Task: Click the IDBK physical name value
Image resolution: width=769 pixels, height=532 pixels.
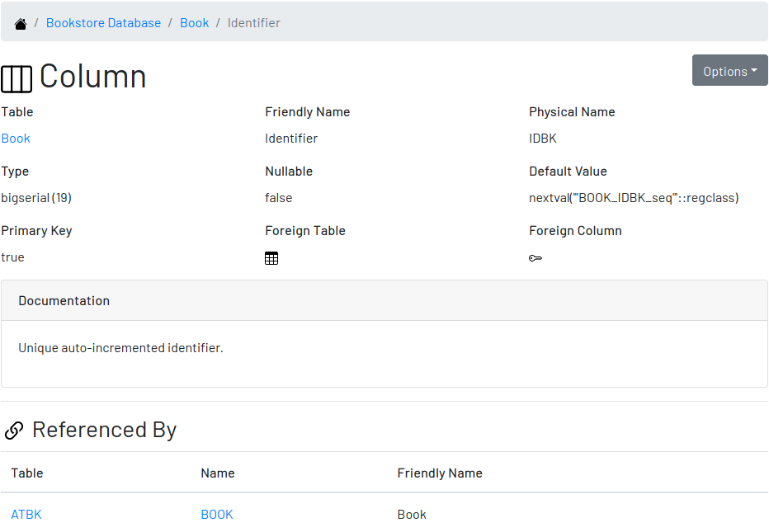Action: point(543,139)
